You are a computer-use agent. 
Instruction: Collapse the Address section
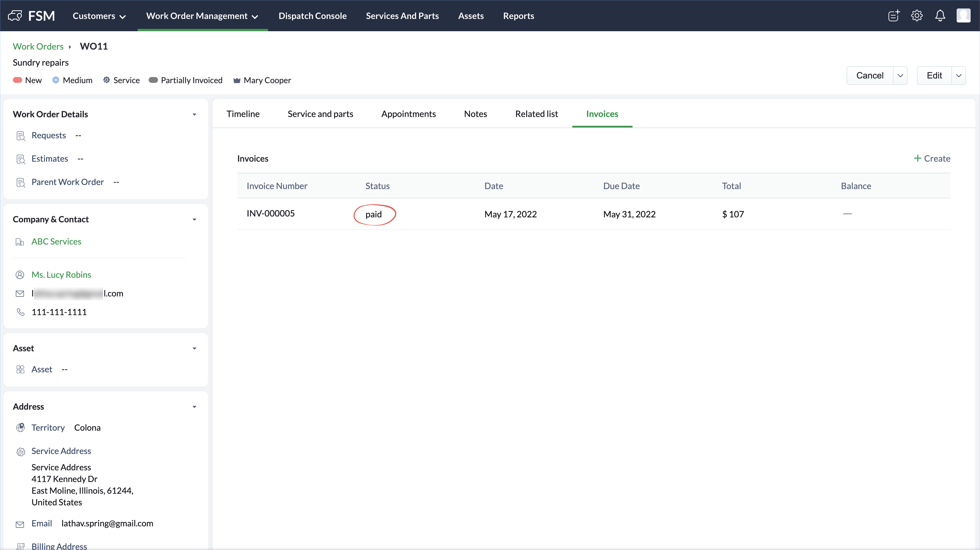pyautogui.click(x=194, y=407)
